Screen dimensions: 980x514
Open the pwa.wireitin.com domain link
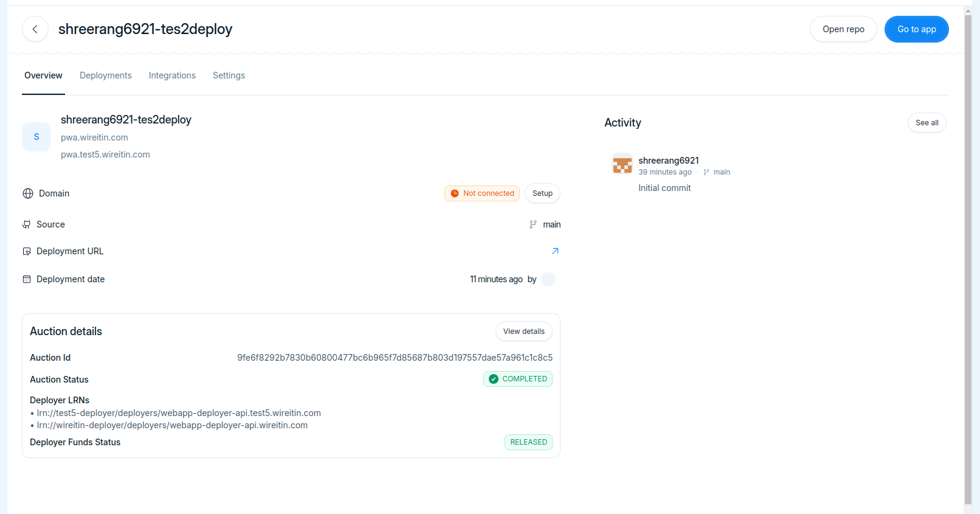(x=94, y=137)
